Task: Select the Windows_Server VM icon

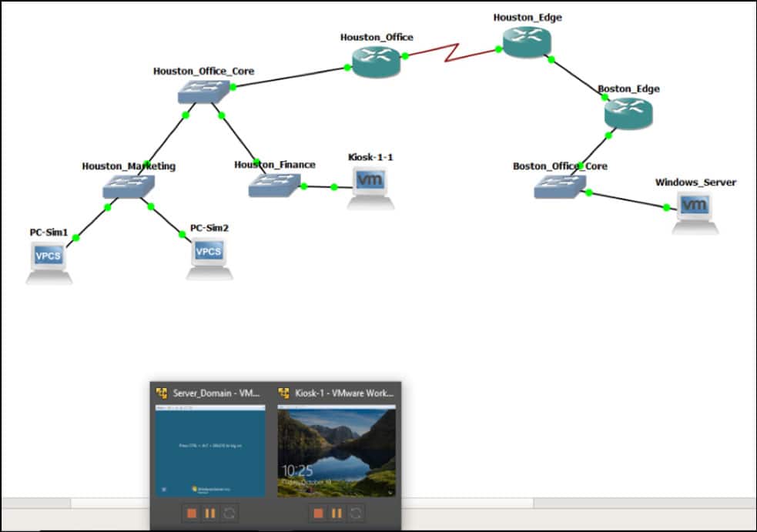Action: 695,213
